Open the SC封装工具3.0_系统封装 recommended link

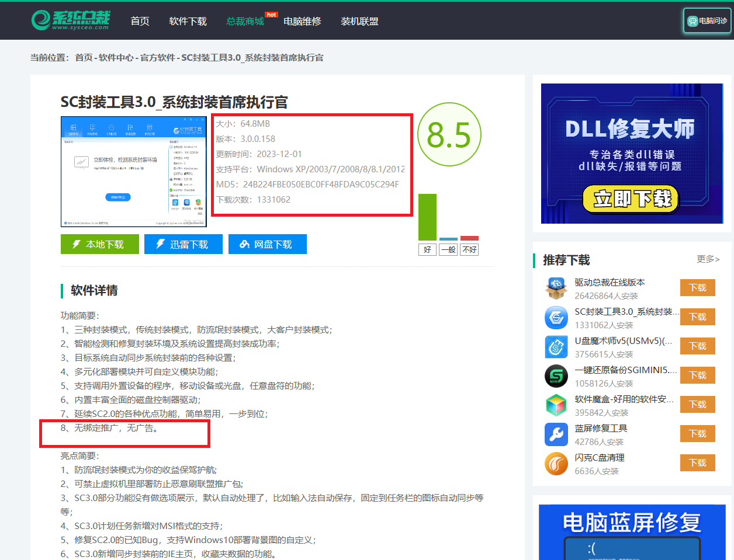tap(626, 311)
